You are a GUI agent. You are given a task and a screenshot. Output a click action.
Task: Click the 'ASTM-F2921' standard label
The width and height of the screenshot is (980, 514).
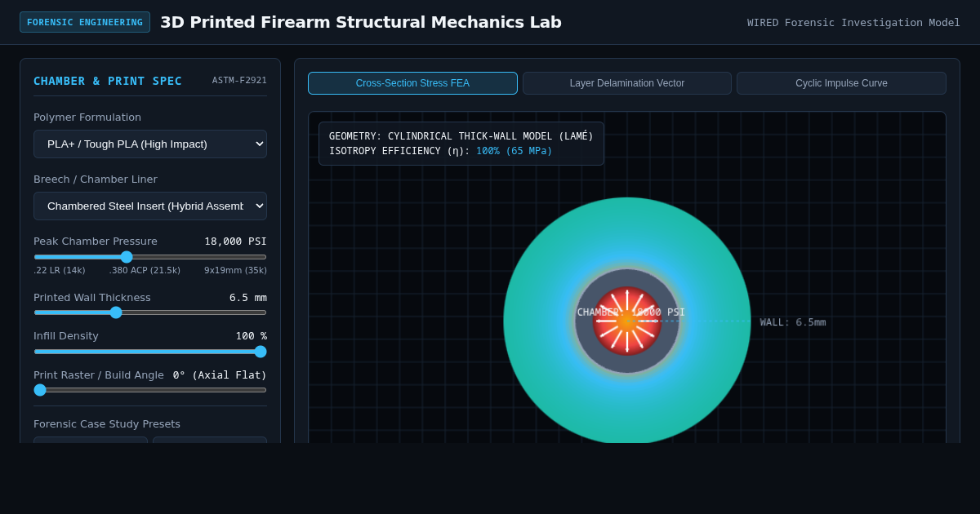coord(239,81)
